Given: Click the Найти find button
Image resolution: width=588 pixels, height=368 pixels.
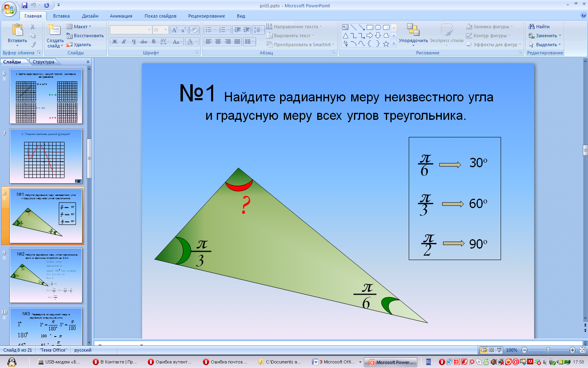Looking at the screenshot, I should (x=539, y=27).
